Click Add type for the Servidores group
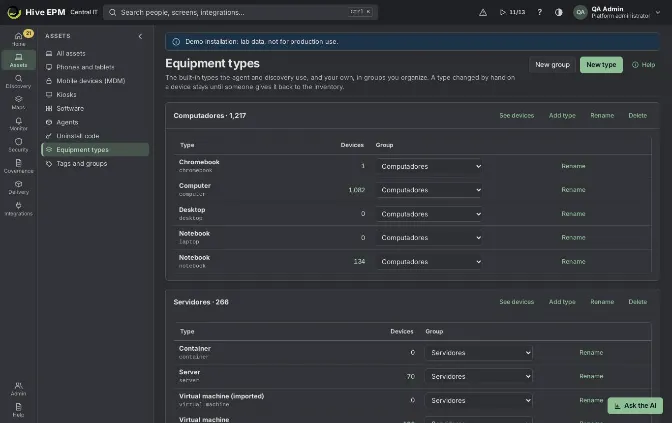The image size is (672, 423). click(562, 302)
